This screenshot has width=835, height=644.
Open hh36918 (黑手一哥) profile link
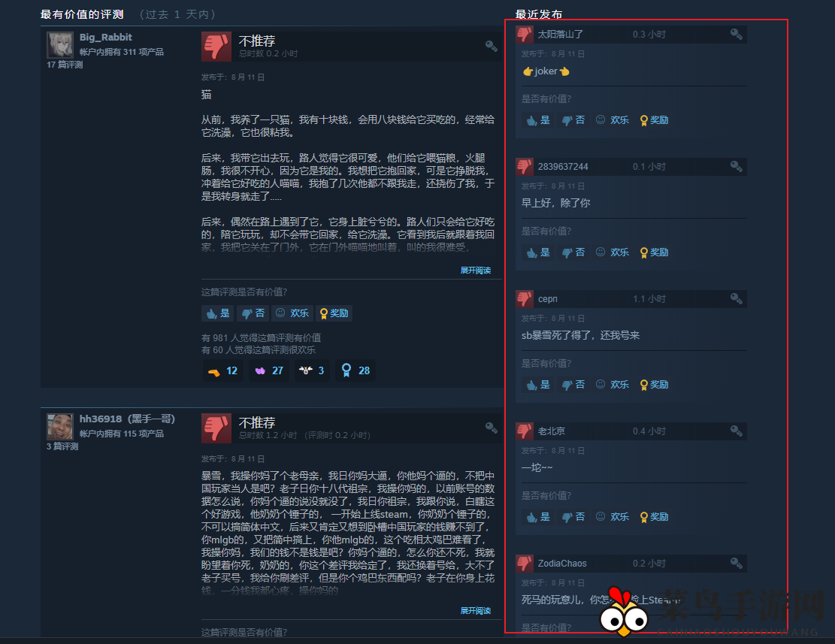point(127,419)
